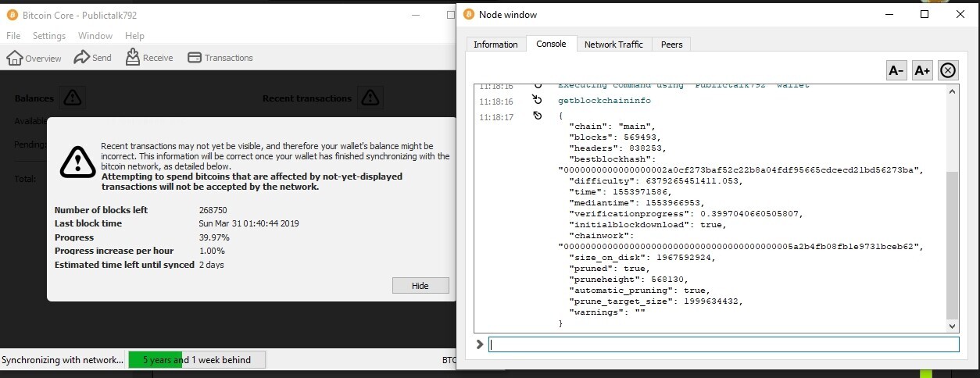Click the getblockchaininfo command line
The height and width of the screenshot is (378, 980).
click(x=604, y=101)
